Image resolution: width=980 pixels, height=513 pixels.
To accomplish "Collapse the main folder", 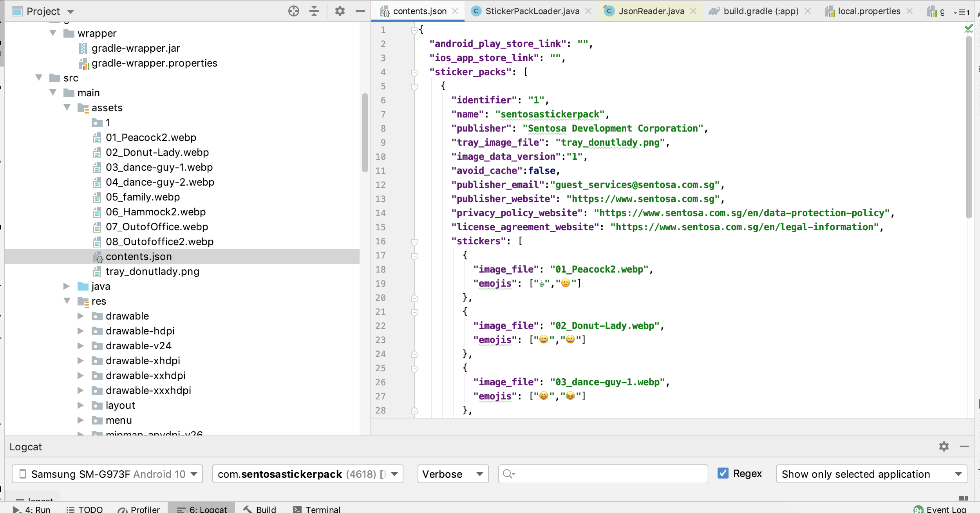I will pos(53,92).
